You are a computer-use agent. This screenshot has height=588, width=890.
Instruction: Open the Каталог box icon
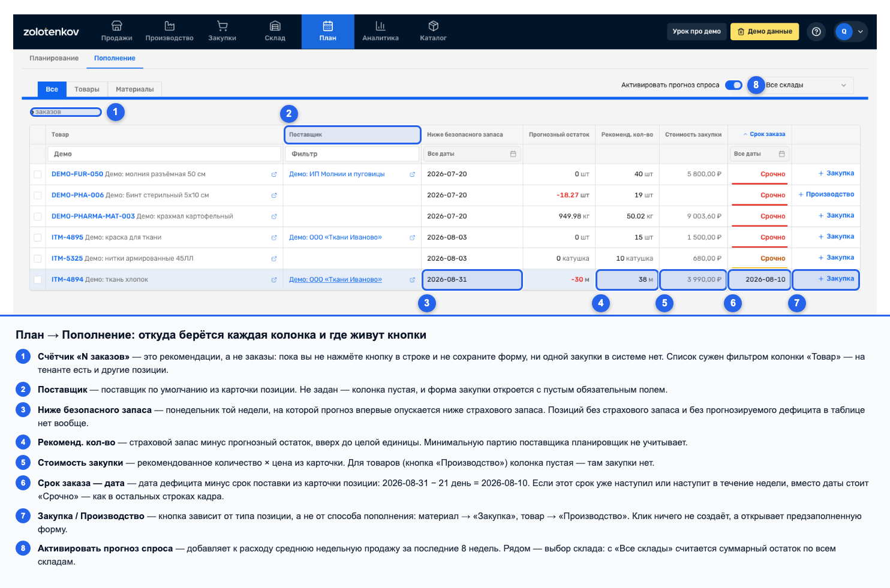(434, 26)
